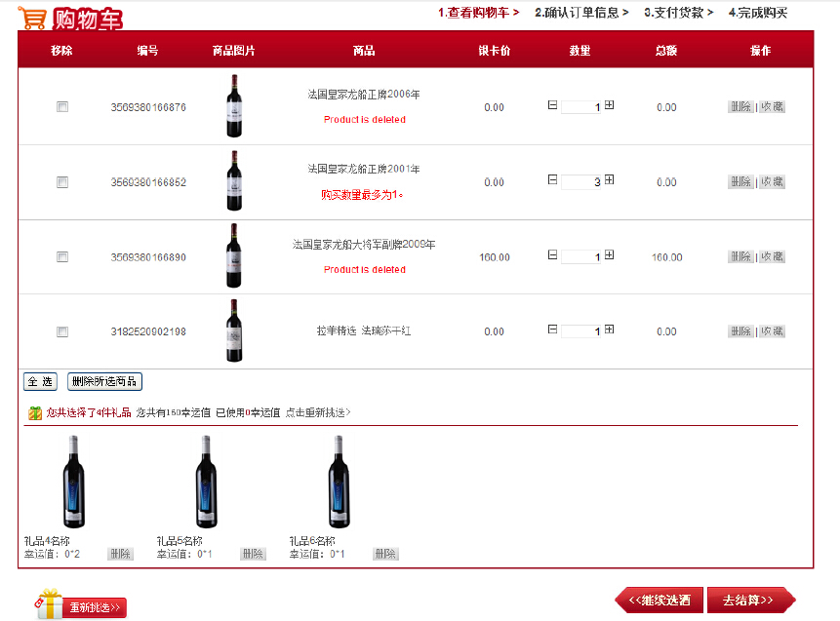Decrease quantity of 法国皇家龙船正牌2006年

pos(553,105)
